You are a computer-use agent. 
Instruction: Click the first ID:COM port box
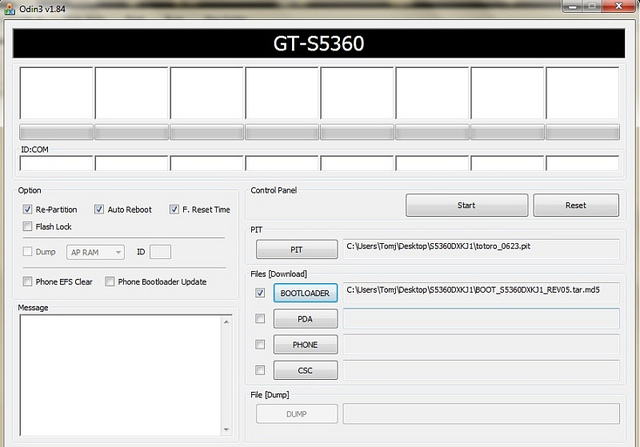[56, 163]
